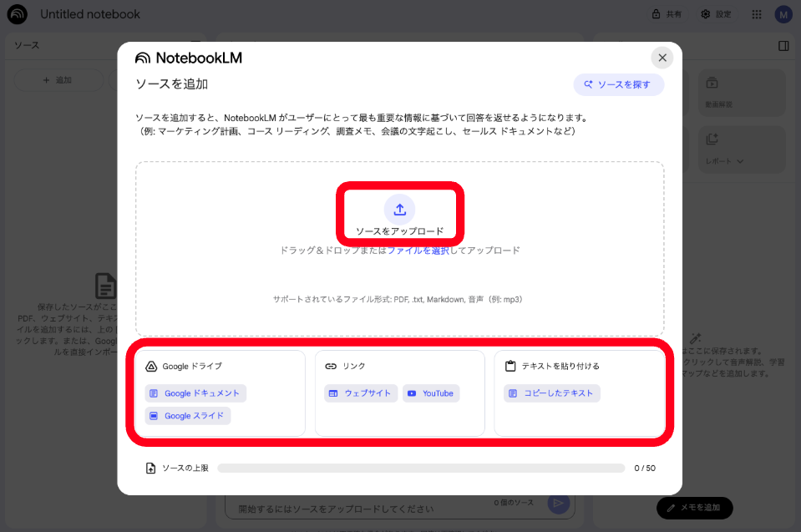Choose Google ドキュメント source
Image resolution: width=801 pixels, height=532 pixels.
click(195, 393)
